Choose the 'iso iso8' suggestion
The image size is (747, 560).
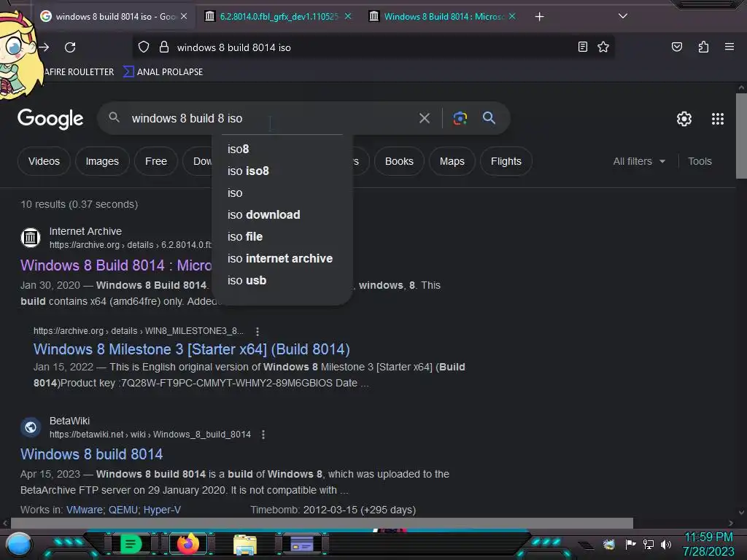282,171
